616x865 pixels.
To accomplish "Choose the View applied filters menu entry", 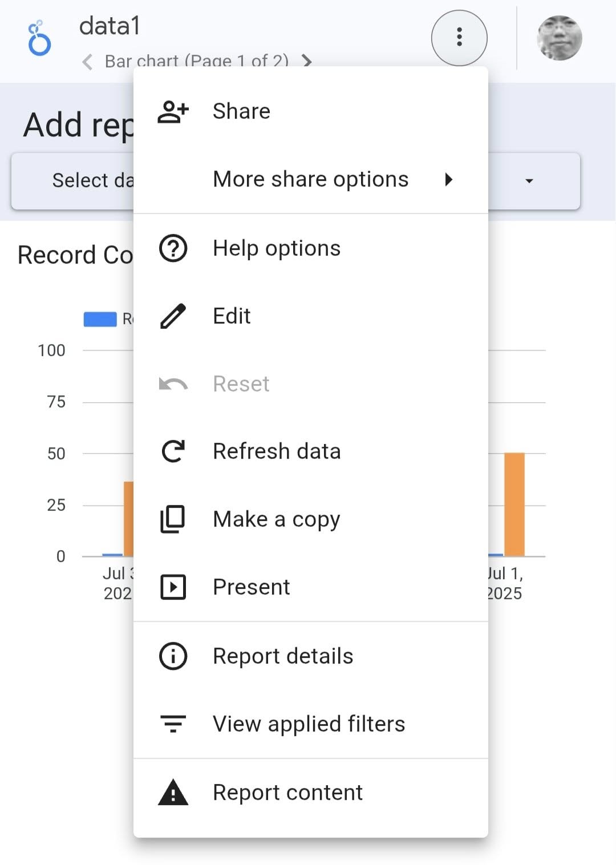I will point(309,724).
